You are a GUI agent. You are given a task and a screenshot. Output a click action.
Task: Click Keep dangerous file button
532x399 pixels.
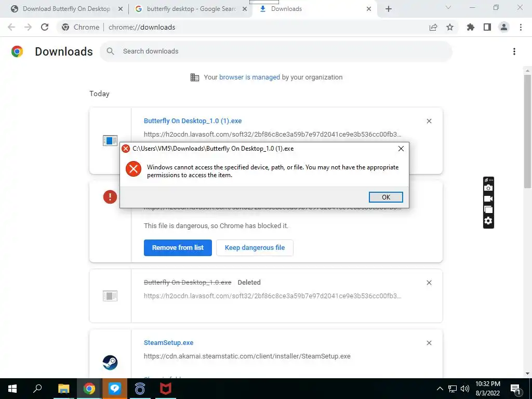pos(255,248)
